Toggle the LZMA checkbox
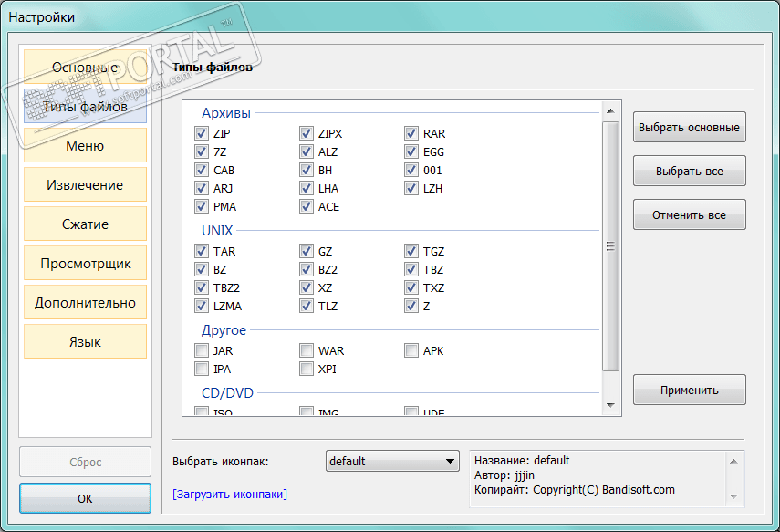The image size is (780, 532). point(202,306)
